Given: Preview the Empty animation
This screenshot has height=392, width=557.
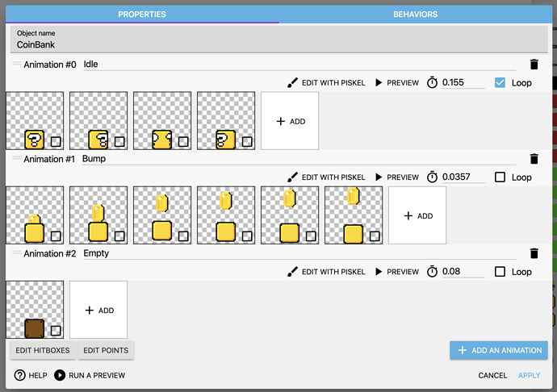Looking at the screenshot, I should pos(397,272).
